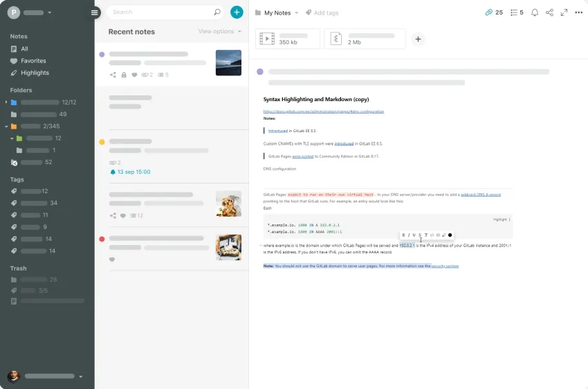Collapse the orange folder with 2/345
588x389 pixels.
coord(6,127)
